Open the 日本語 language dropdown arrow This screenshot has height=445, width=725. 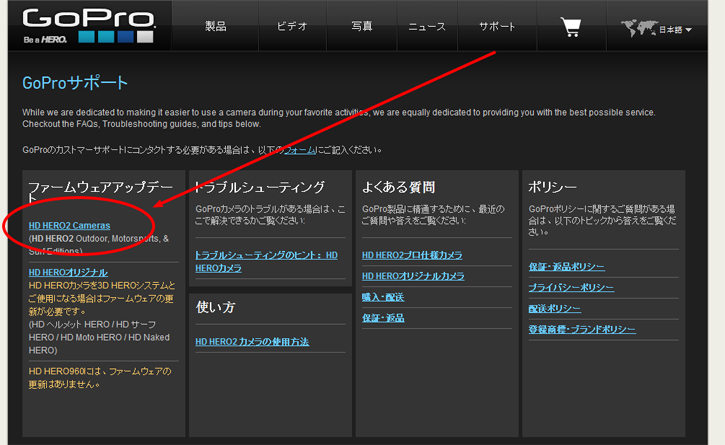tap(688, 30)
